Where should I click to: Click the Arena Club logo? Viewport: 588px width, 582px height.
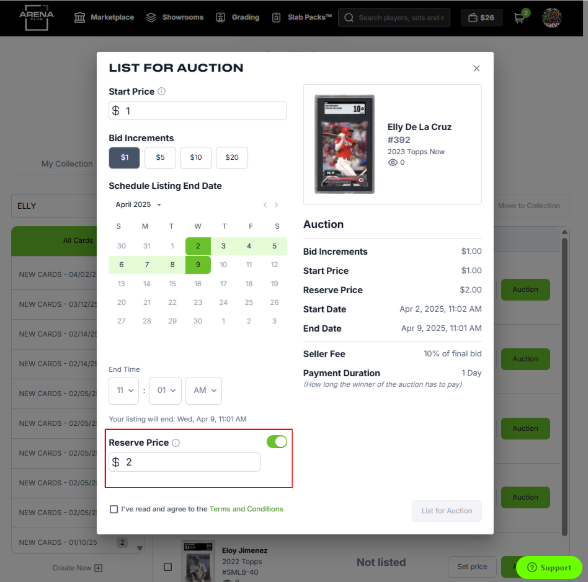pos(36,17)
